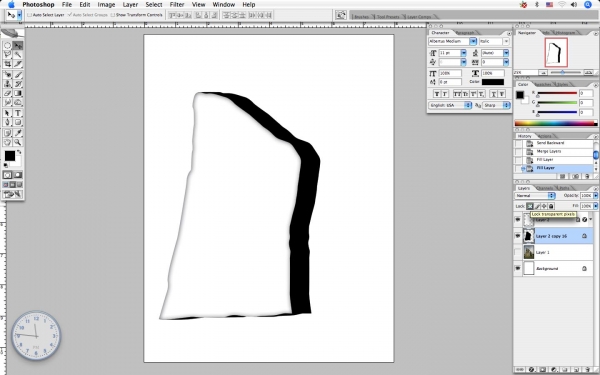The height and width of the screenshot is (375, 600).
Task: Hide Layer 2 copy 16 visibility eye
Action: pyautogui.click(x=518, y=236)
